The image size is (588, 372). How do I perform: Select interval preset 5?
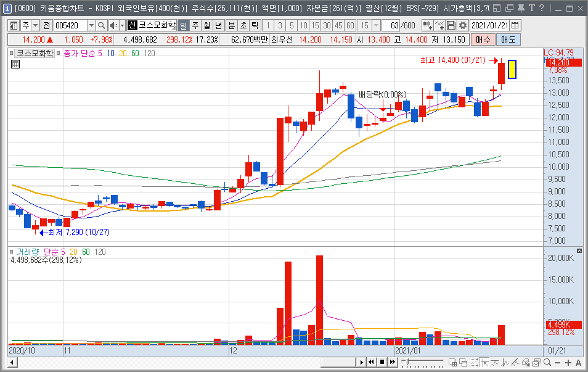pos(292,25)
